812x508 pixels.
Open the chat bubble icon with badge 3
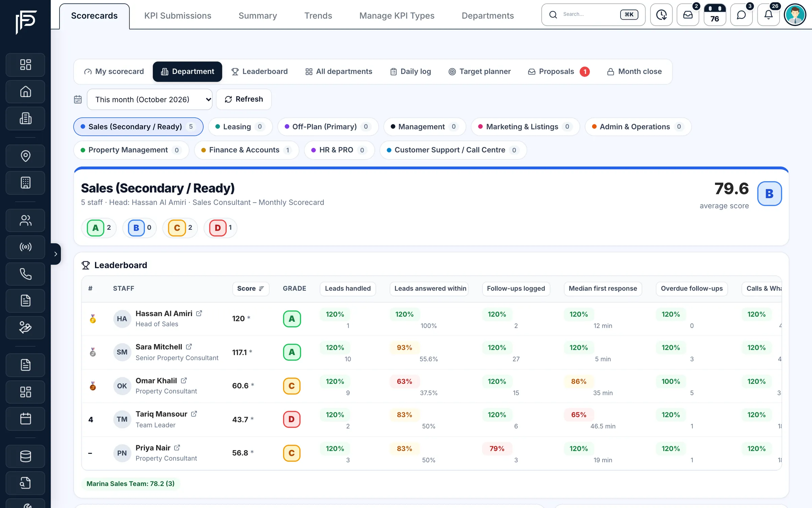point(741,15)
